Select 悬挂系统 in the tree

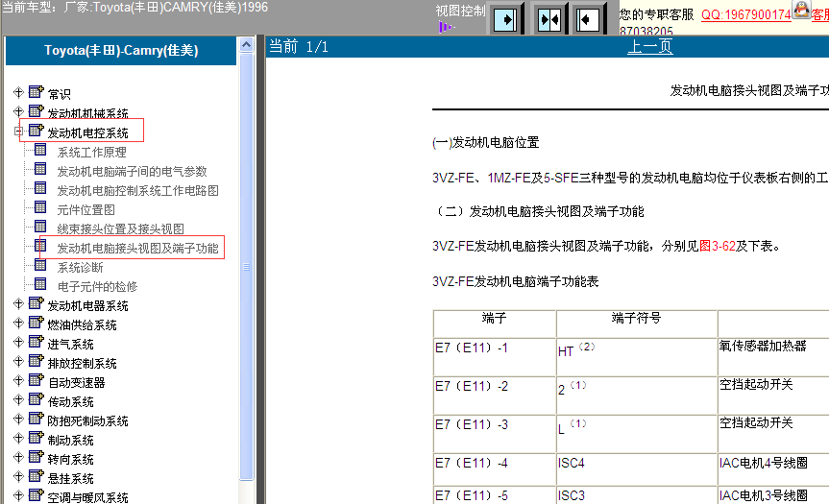[70, 479]
